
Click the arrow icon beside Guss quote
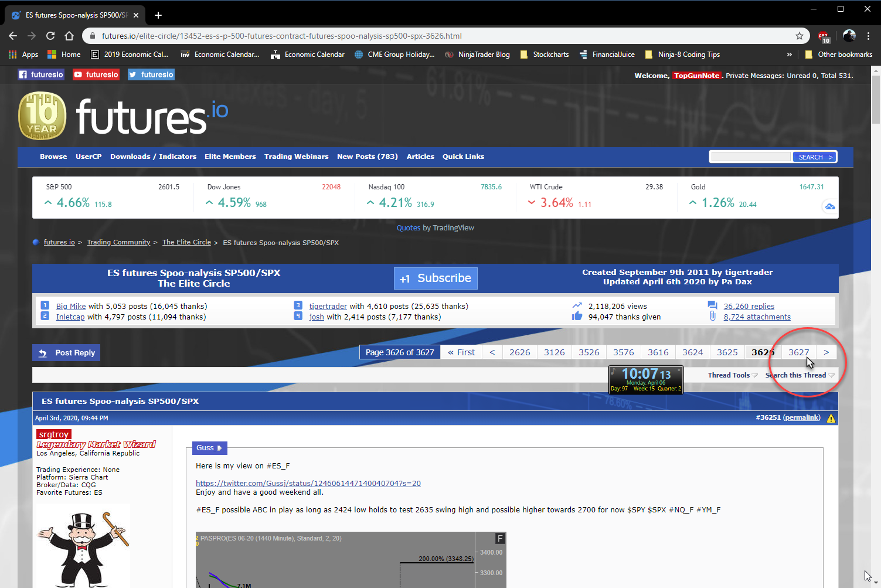coord(220,448)
